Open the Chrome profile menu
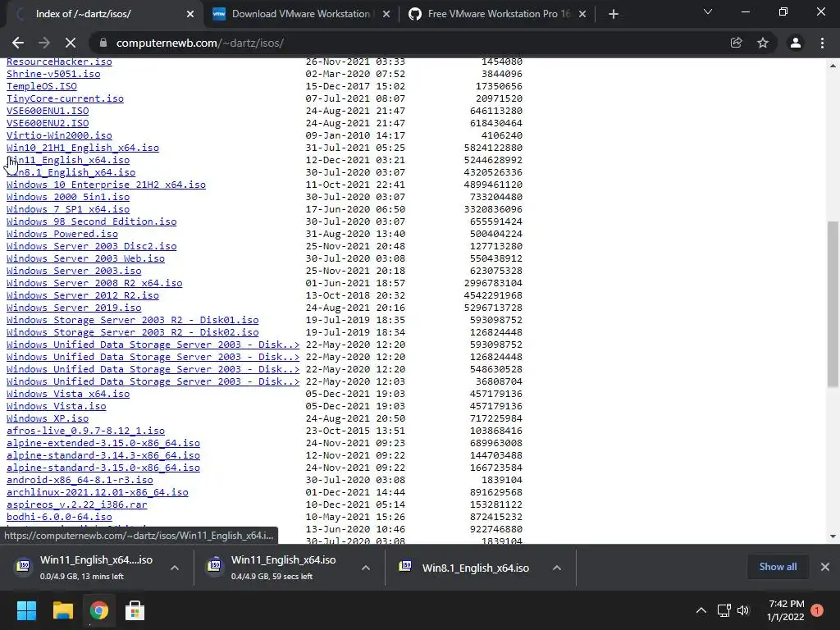Image resolution: width=840 pixels, height=630 pixels. pyautogui.click(x=796, y=43)
